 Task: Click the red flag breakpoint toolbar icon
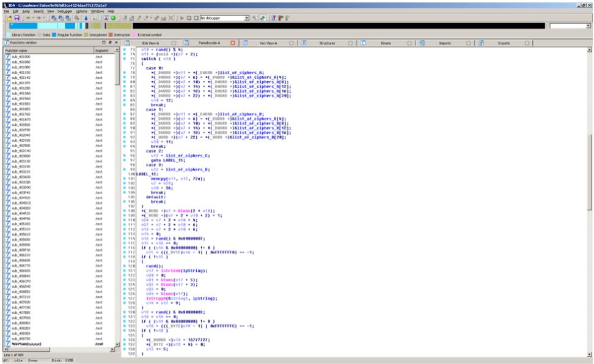coord(280,18)
